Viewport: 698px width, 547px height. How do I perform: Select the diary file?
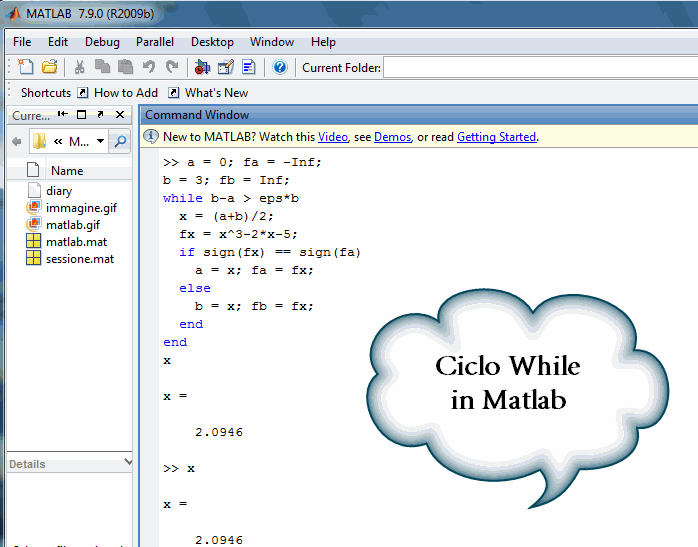point(59,191)
